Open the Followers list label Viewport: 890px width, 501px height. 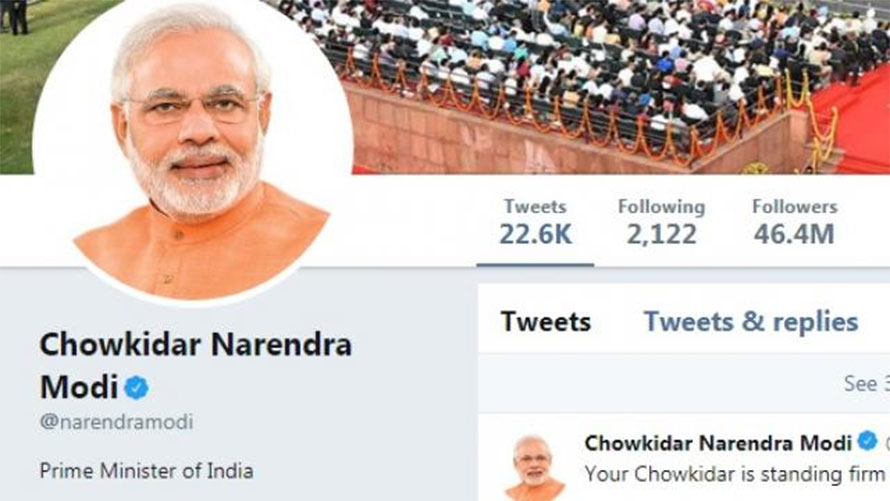(795, 207)
